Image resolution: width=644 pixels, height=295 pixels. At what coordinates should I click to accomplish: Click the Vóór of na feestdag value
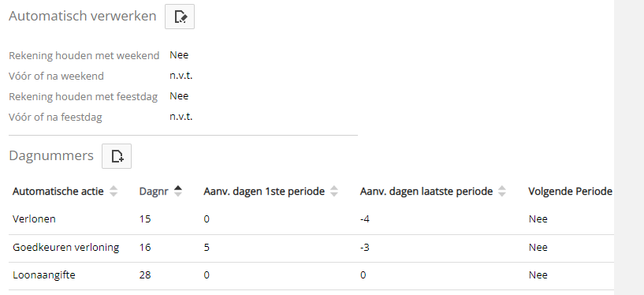pyautogui.click(x=181, y=117)
